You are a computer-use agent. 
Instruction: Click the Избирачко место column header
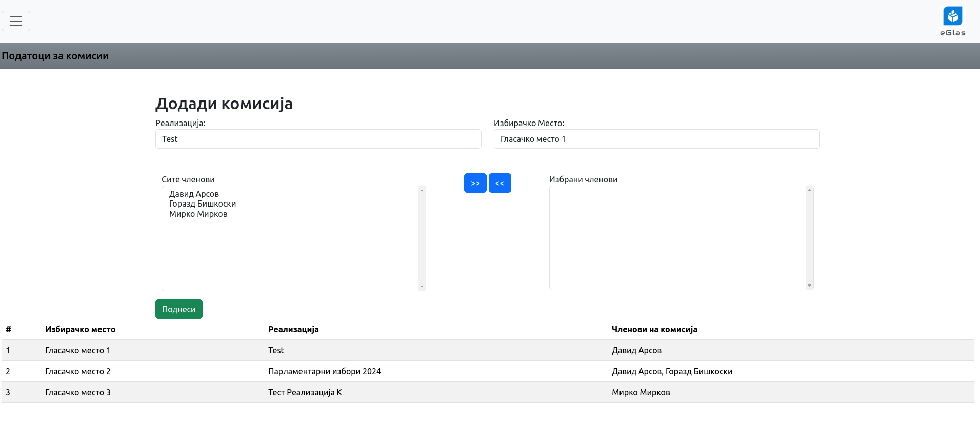click(x=80, y=329)
